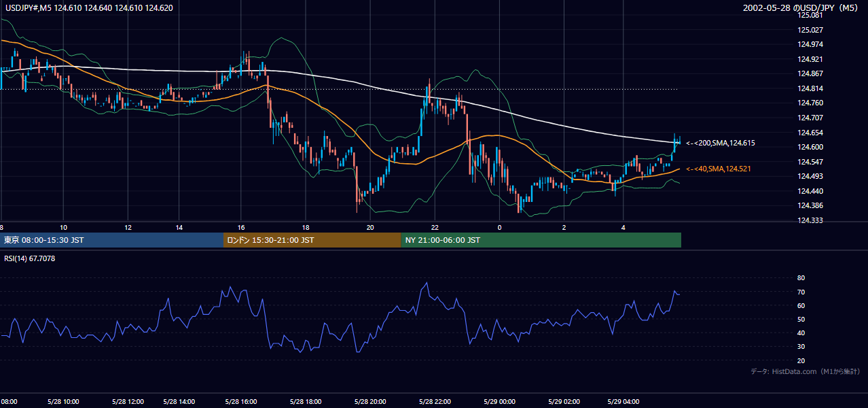Click the bottom time label 08:00

coord(9,402)
